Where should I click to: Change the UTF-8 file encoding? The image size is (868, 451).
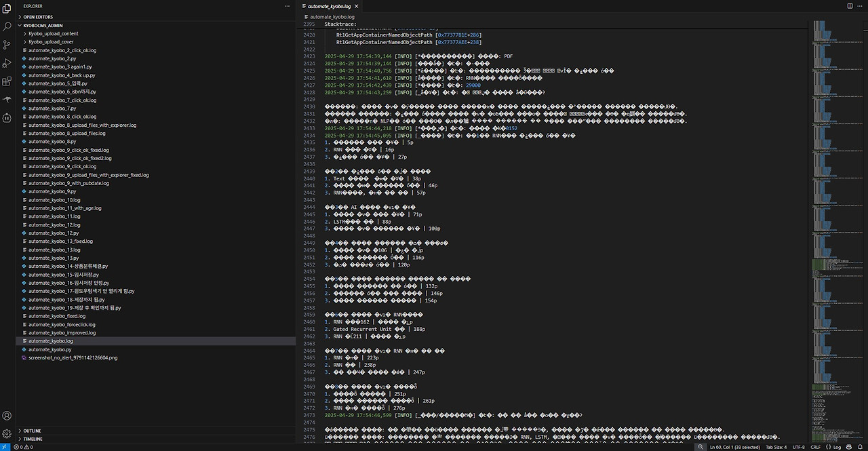pyautogui.click(x=799, y=447)
